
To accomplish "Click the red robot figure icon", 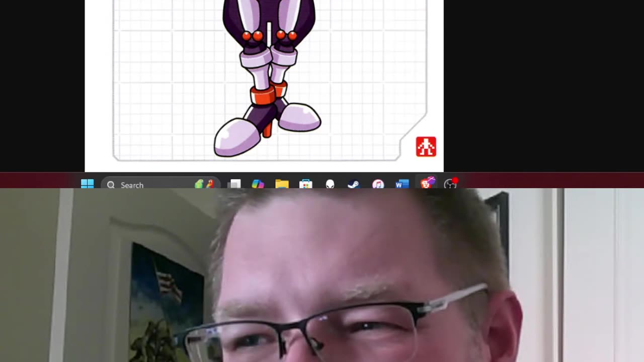I will (x=426, y=147).
